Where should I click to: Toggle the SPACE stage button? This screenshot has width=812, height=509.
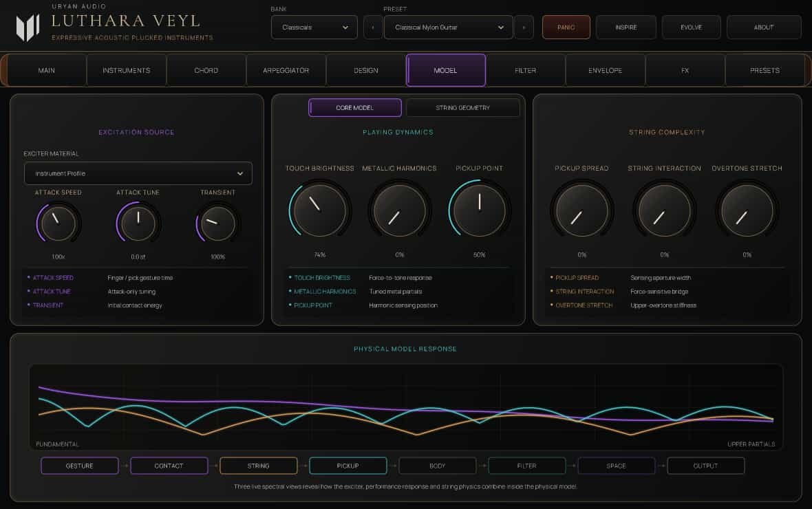pos(617,466)
